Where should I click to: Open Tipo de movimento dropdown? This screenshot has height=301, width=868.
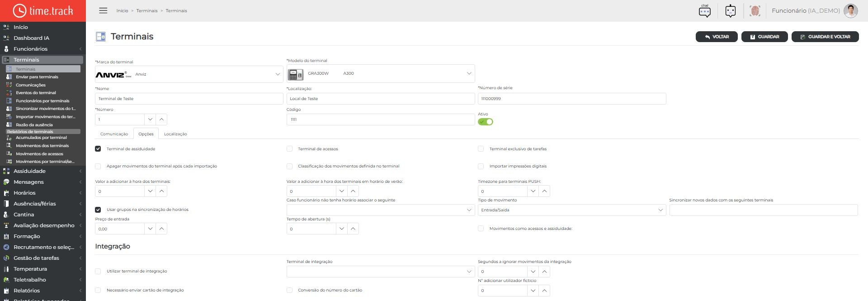(x=572, y=210)
